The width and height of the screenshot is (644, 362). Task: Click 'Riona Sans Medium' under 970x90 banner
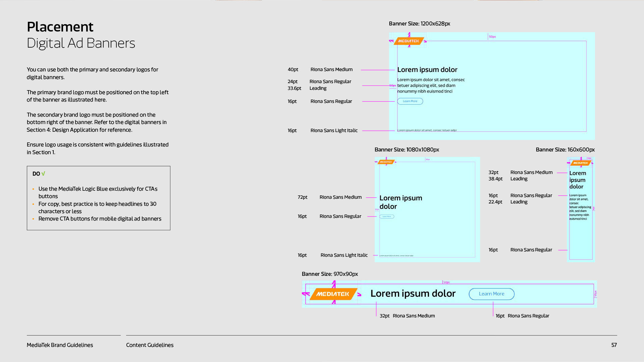click(x=414, y=316)
